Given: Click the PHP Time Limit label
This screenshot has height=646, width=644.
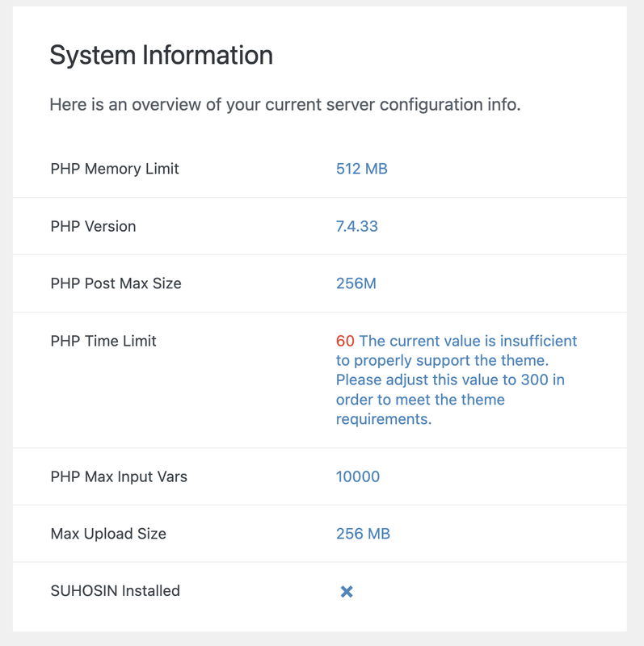Looking at the screenshot, I should point(103,341).
